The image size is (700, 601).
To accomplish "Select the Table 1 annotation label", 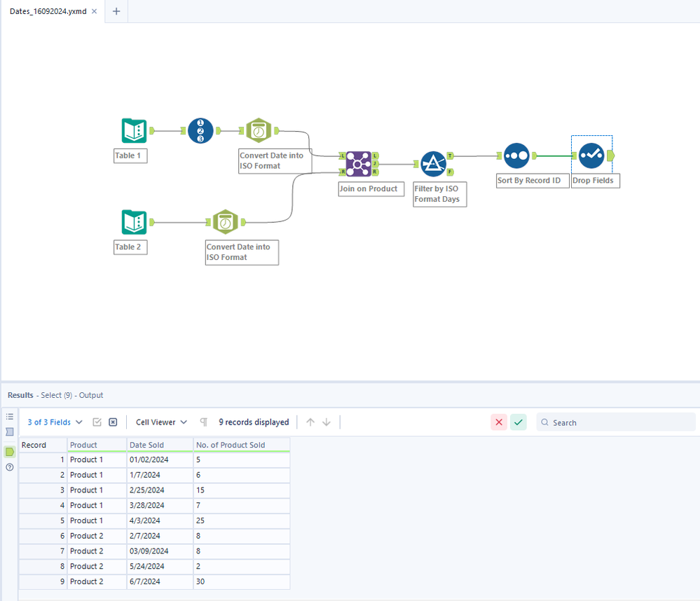I will tap(130, 156).
